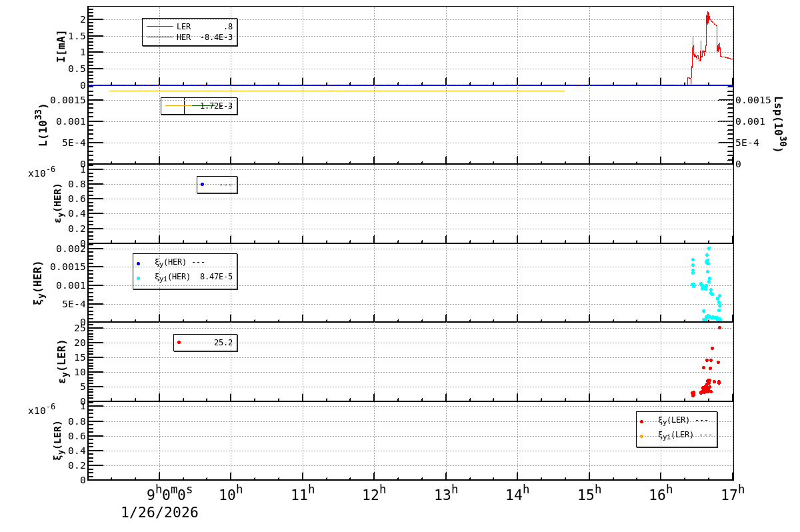Click the red dot marker beside 25.2

coord(179,342)
